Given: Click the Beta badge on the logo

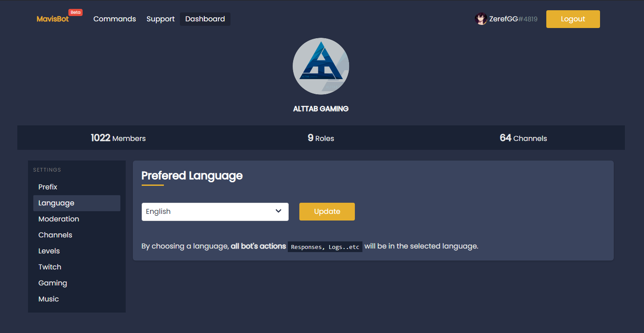Looking at the screenshot, I should 75,12.
